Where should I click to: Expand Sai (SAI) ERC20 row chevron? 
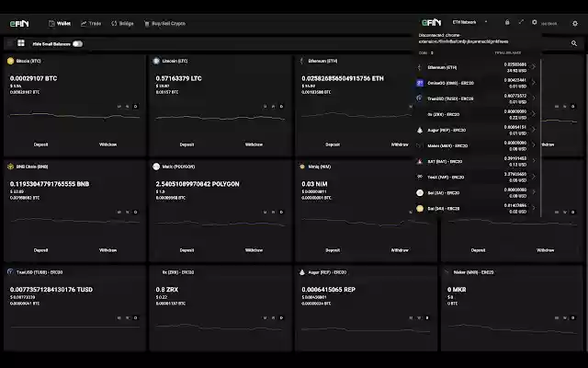click(x=534, y=192)
